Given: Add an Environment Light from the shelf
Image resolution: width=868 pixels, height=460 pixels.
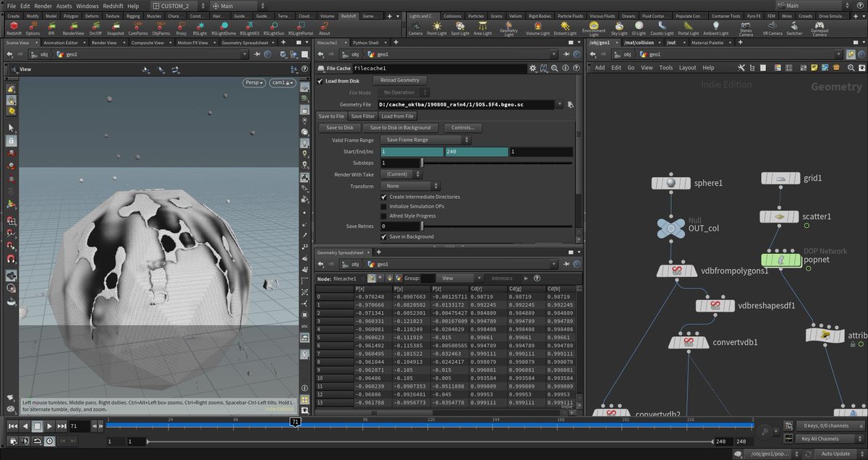Looking at the screenshot, I should [x=593, y=28].
